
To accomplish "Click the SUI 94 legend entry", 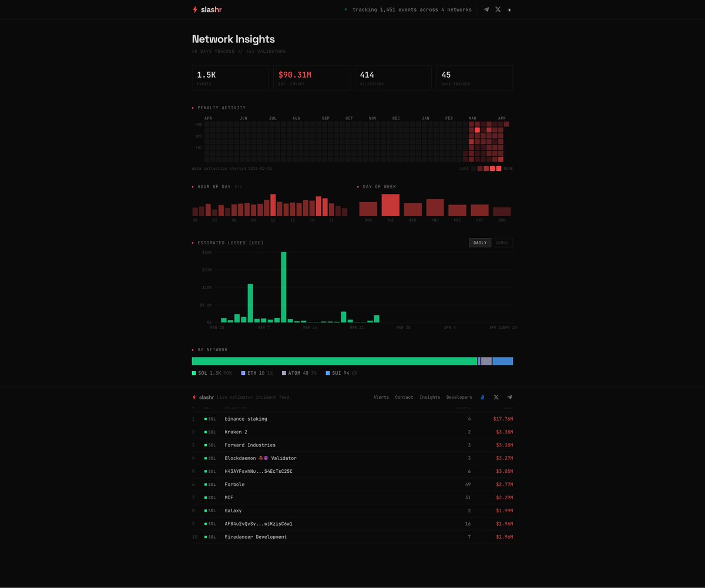I will tap(341, 373).
